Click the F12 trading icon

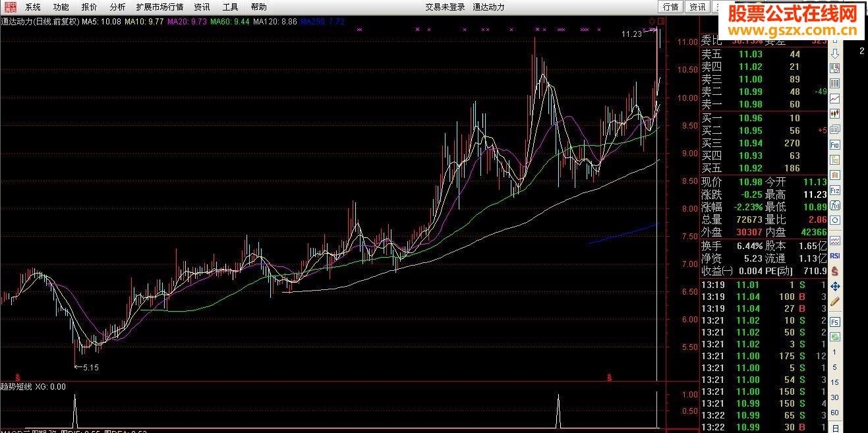pos(835,190)
